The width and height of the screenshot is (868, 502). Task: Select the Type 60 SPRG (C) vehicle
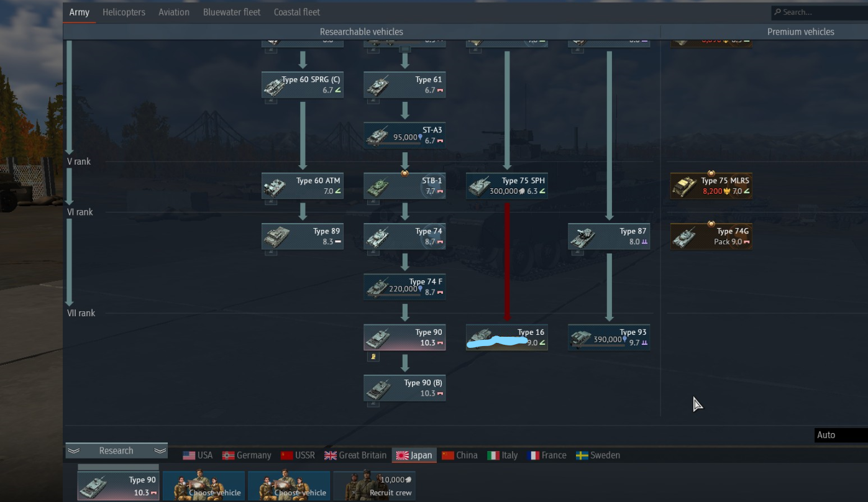303,85
